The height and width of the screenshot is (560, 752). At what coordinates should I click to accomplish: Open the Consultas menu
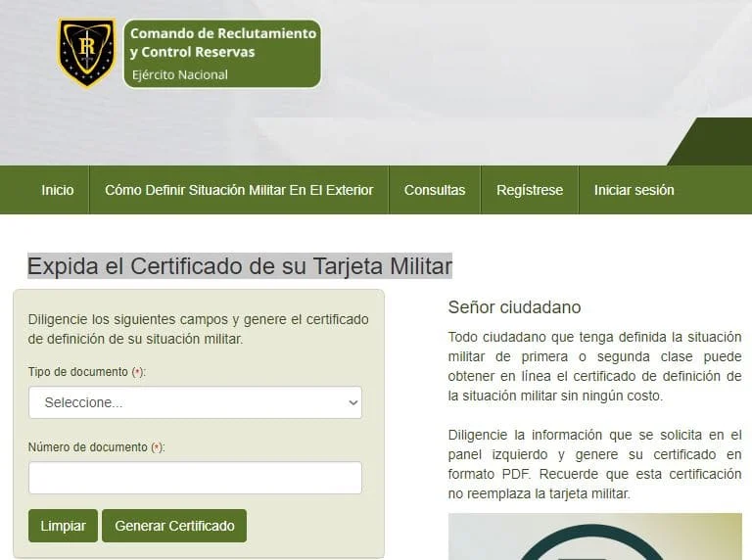435,190
